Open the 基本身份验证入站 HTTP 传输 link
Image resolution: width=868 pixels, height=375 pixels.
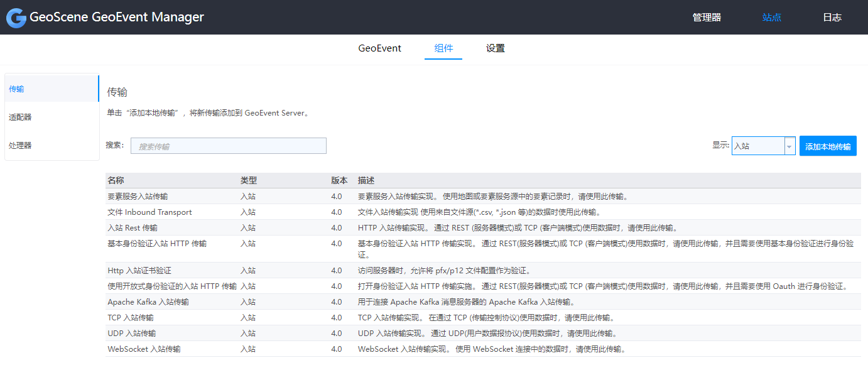pyautogui.click(x=158, y=243)
